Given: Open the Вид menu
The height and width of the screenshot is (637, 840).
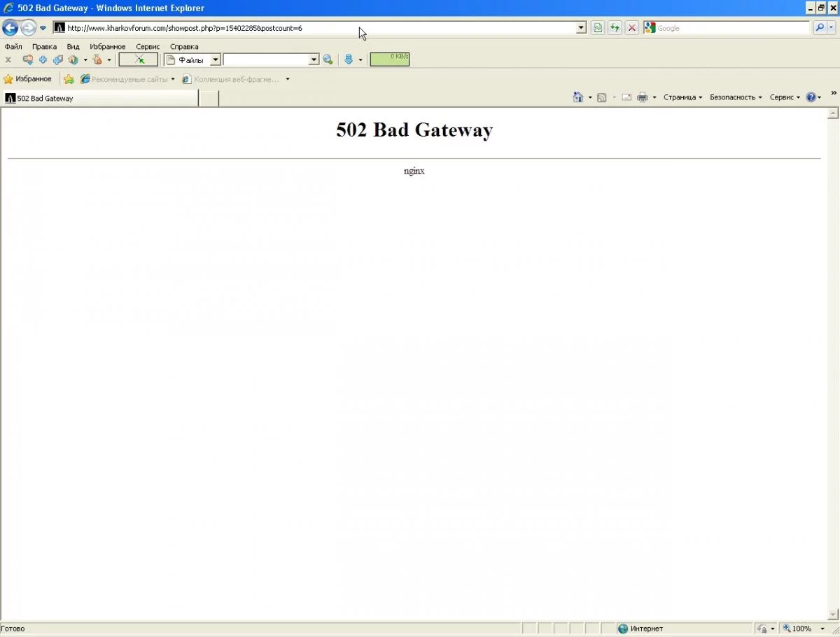Looking at the screenshot, I should (x=73, y=47).
